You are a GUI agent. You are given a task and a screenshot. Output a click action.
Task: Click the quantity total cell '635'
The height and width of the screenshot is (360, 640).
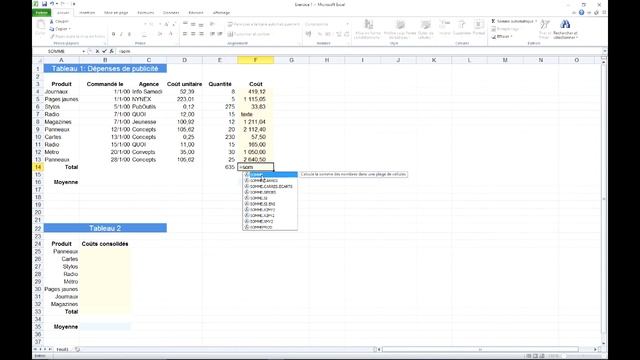point(220,167)
